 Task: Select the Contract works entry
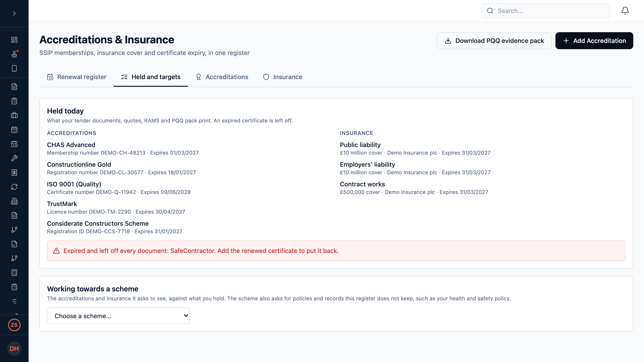(x=414, y=188)
